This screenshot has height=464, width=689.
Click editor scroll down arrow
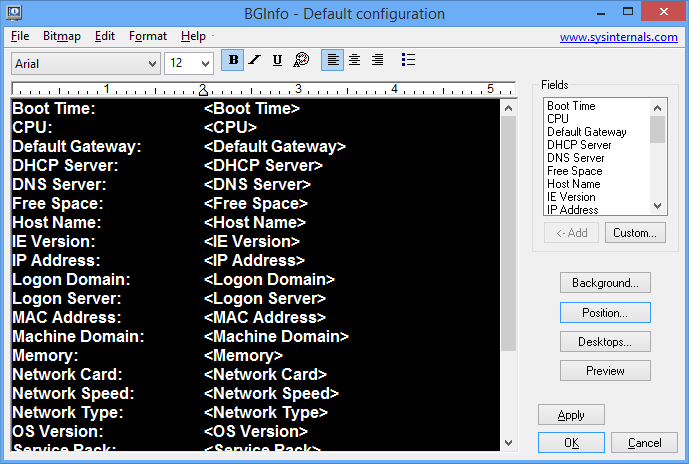pos(508,442)
